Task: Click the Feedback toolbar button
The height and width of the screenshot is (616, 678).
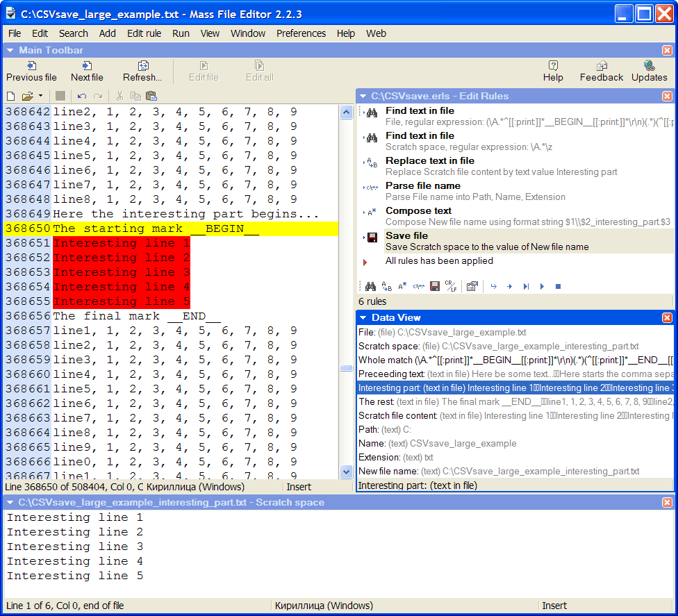Action: point(601,72)
